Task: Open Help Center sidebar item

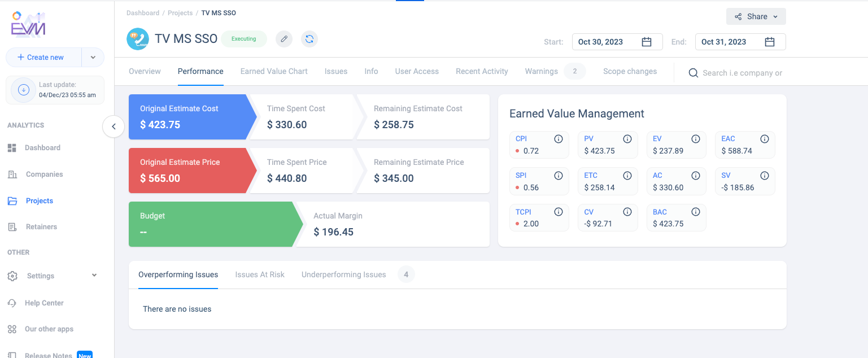Action: tap(44, 303)
